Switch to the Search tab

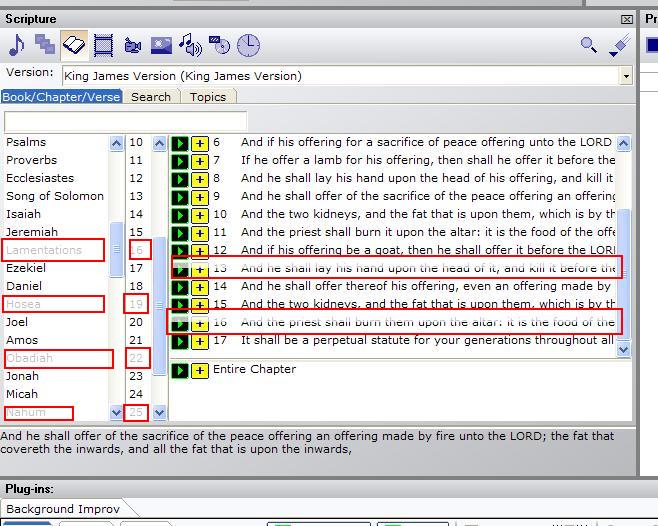coord(150,97)
